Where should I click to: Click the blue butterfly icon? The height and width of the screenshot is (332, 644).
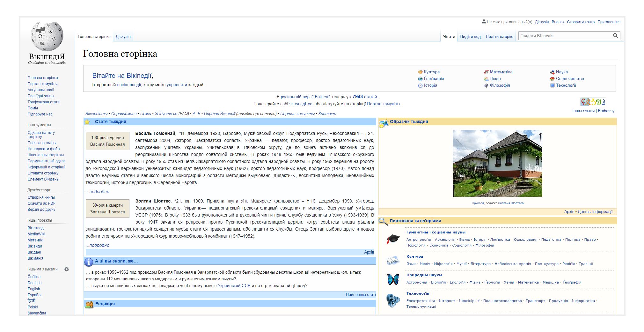tap(393, 279)
